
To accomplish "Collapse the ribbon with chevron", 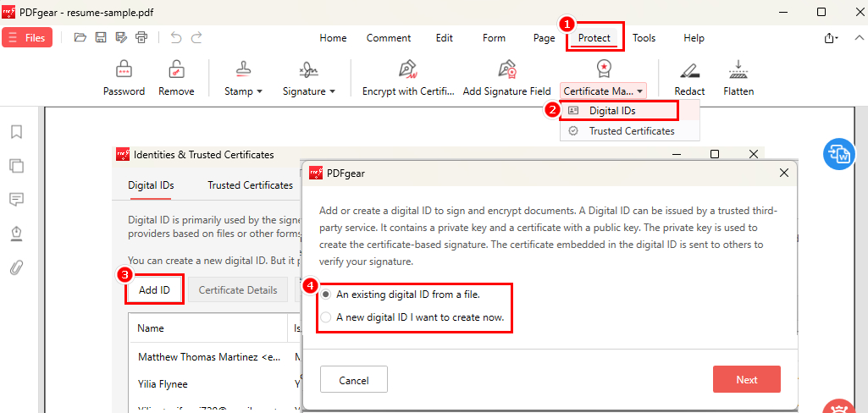I will click(859, 37).
